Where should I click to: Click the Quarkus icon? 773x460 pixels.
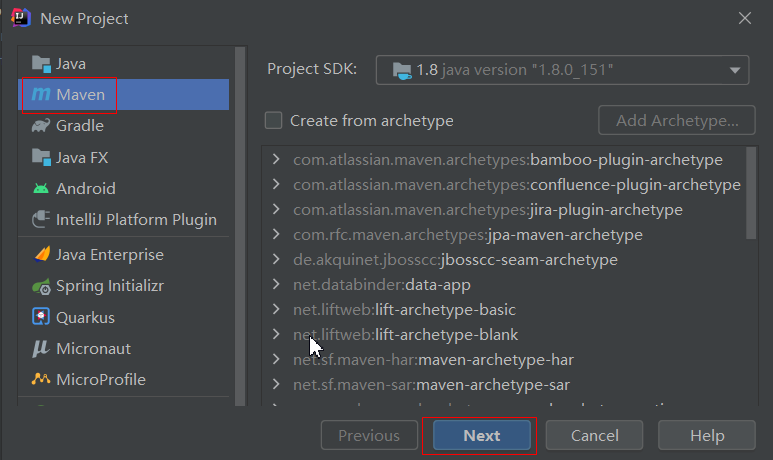41,317
